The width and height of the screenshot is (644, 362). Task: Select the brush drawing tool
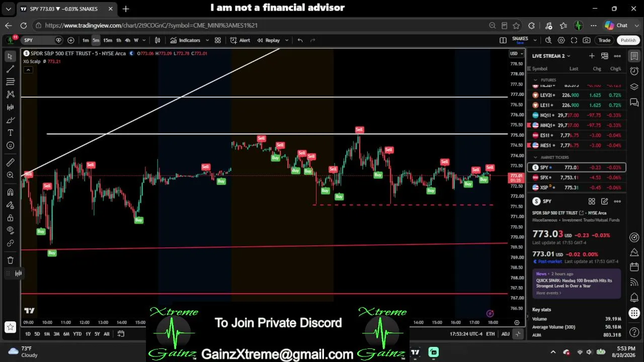click(10, 120)
